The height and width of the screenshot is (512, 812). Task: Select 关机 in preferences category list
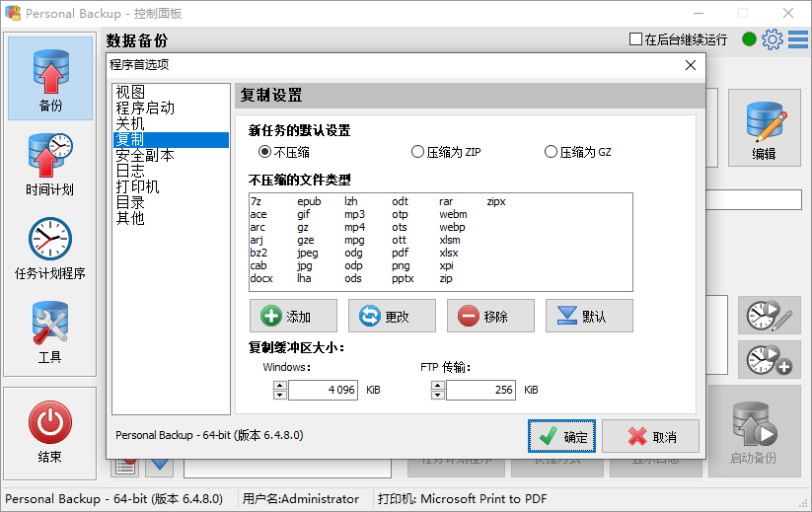coord(171,123)
